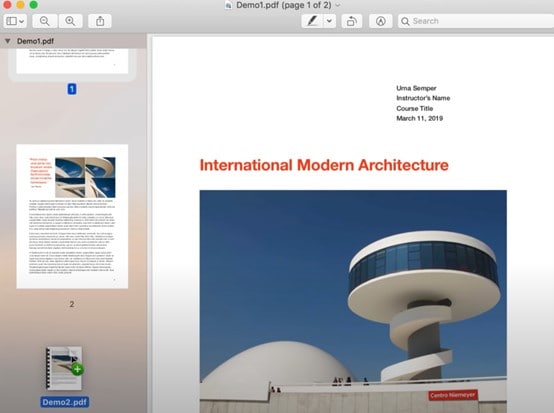Click the Course Title text line
The width and height of the screenshot is (554, 413).
coord(414,108)
